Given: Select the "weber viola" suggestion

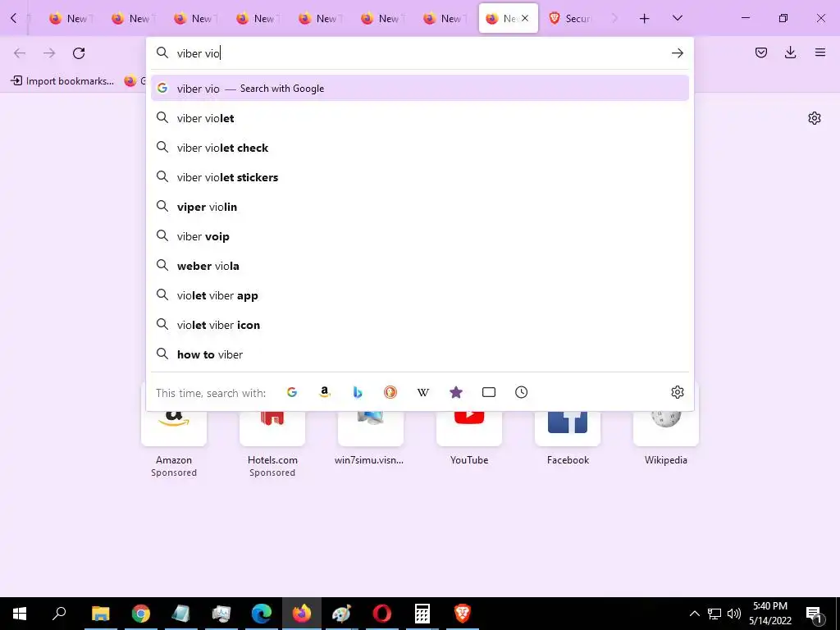Looking at the screenshot, I should (x=420, y=266).
